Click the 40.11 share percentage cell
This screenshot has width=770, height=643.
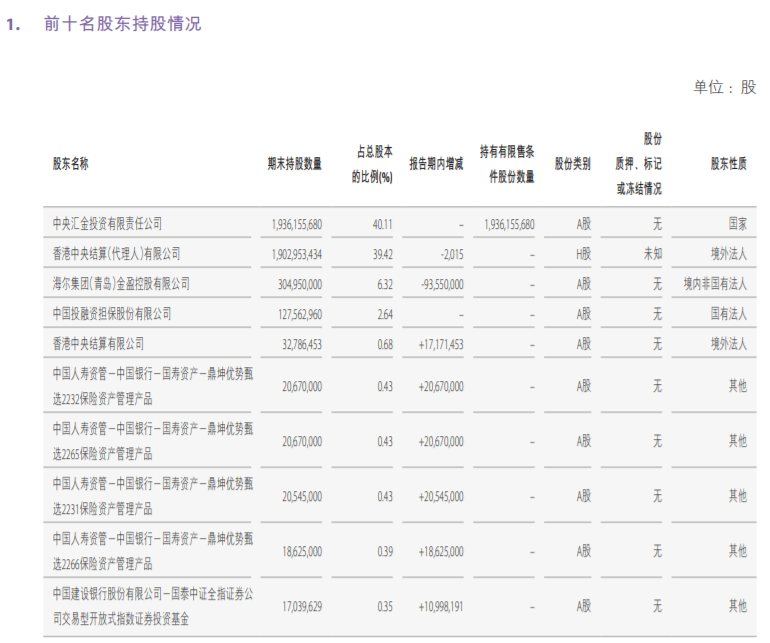click(x=381, y=224)
